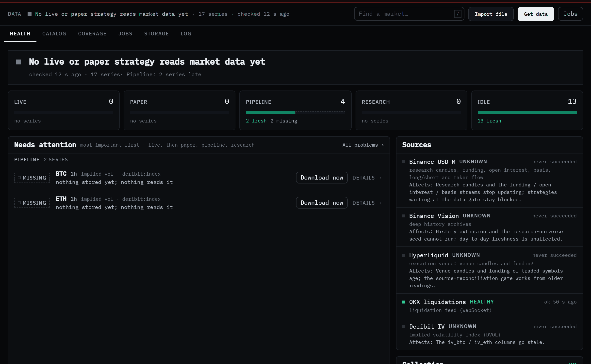The width and height of the screenshot is (591, 364).
Task: Click the Deribit IV status indicator square
Action: coord(404,327)
